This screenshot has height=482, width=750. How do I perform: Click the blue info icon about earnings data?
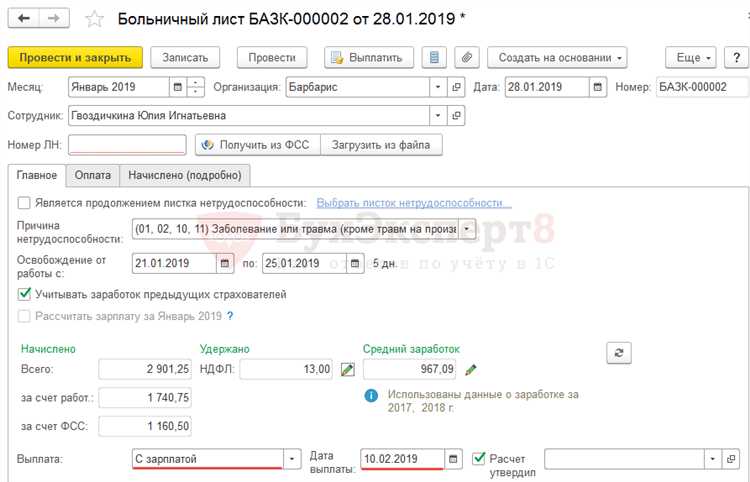(x=371, y=396)
